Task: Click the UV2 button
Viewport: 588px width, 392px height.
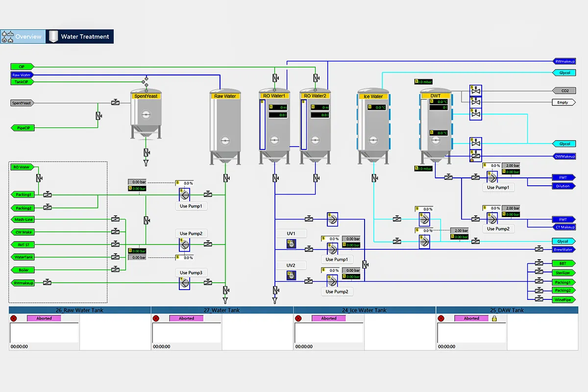Action: pos(291,266)
